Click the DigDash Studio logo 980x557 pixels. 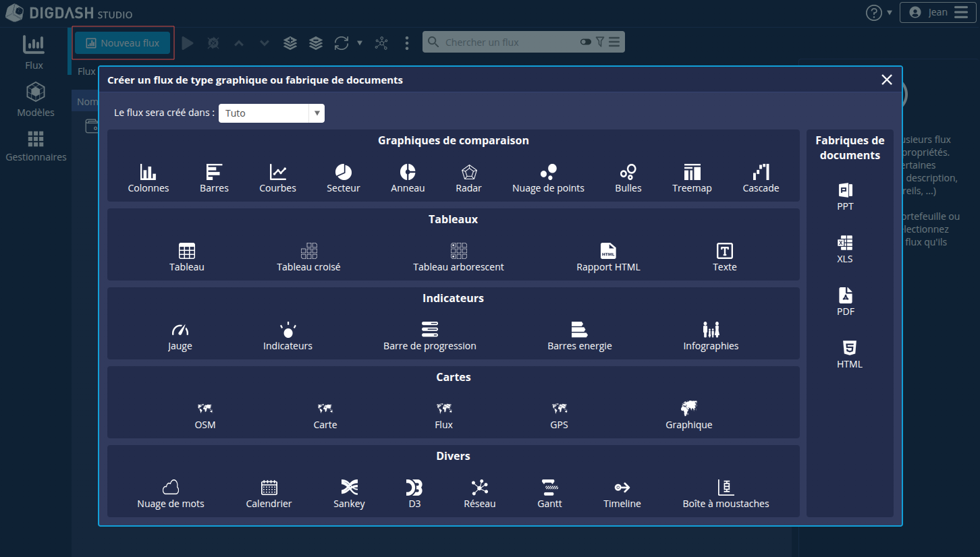(x=69, y=13)
